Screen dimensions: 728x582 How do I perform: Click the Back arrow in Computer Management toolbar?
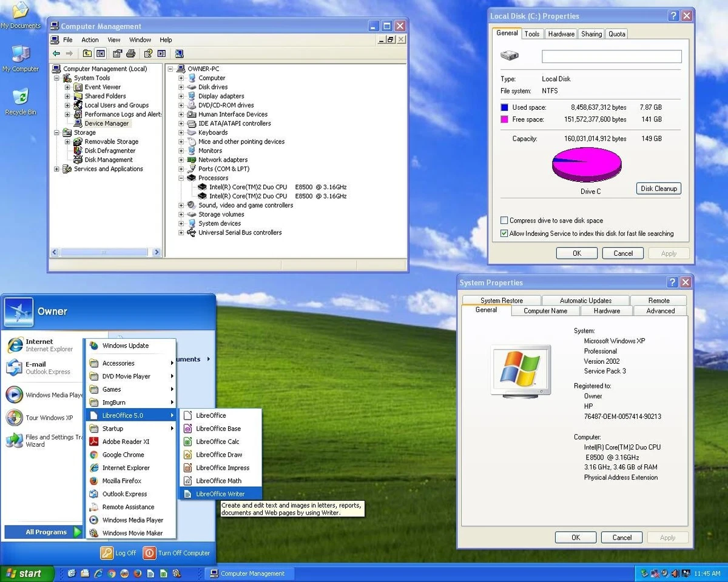(x=56, y=53)
